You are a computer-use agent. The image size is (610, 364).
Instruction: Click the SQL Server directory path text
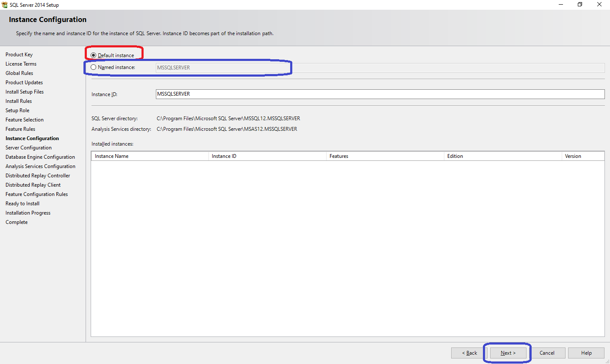click(228, 119)
